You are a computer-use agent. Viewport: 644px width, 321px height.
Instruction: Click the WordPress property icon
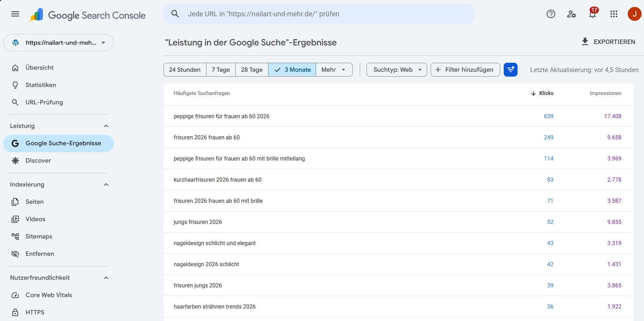[16, 43]
